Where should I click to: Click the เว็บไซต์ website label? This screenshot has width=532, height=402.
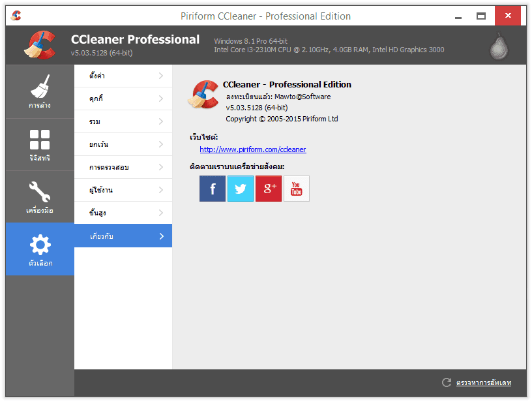pos(203,137)
